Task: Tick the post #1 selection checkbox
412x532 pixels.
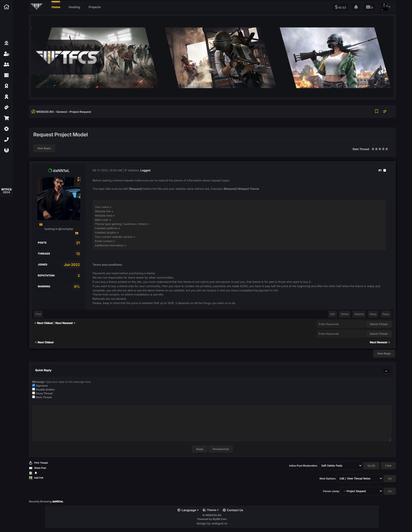Action: [x=385, y=170]
